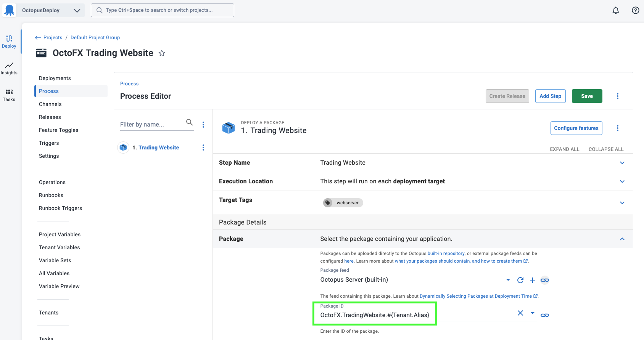Open the Tasks sidebar section

click(x=9, y=95)
